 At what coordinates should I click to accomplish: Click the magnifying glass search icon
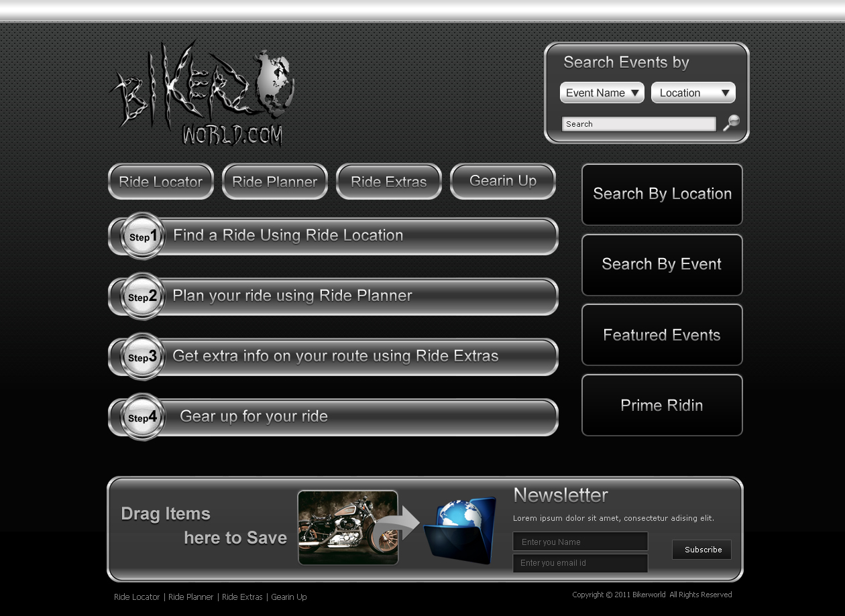coord(731,123)
